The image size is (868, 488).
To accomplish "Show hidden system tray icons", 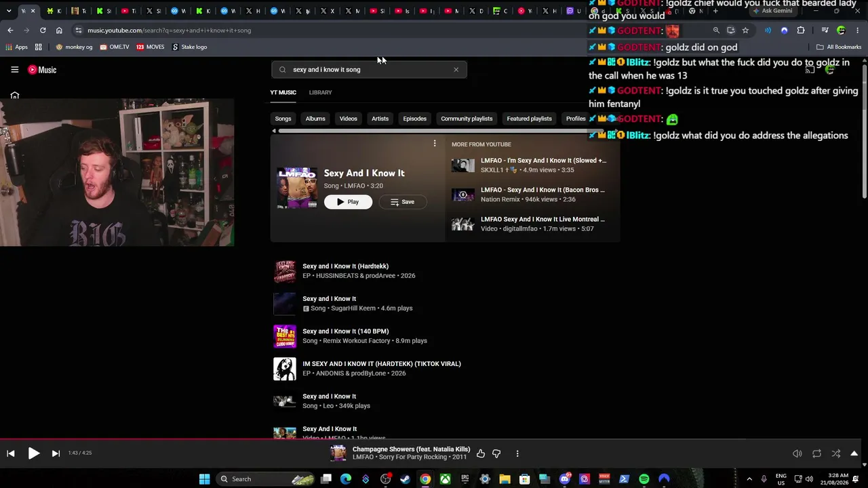I will 749,479.
